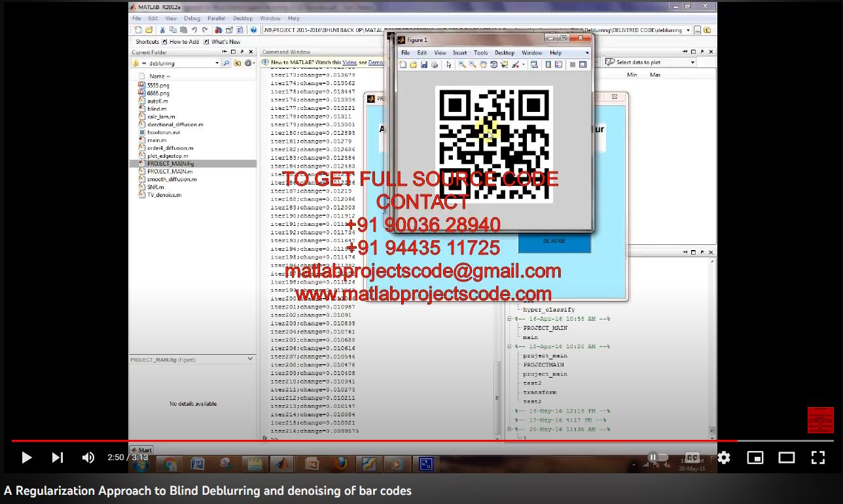Click the DE-NOISE button
The image size is (843, 504).
coord(554,242)
